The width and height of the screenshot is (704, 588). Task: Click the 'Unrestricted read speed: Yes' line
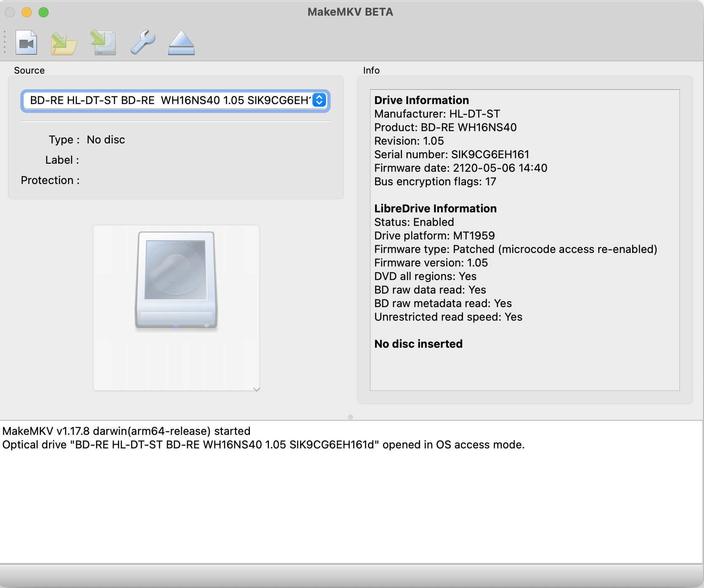click(x=448, y=317)
